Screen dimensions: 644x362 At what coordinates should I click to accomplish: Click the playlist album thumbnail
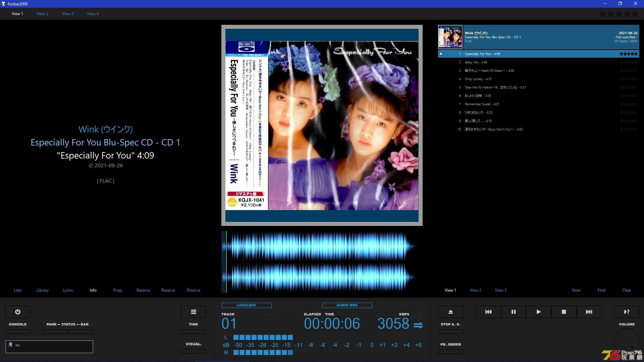pos(450,37)
